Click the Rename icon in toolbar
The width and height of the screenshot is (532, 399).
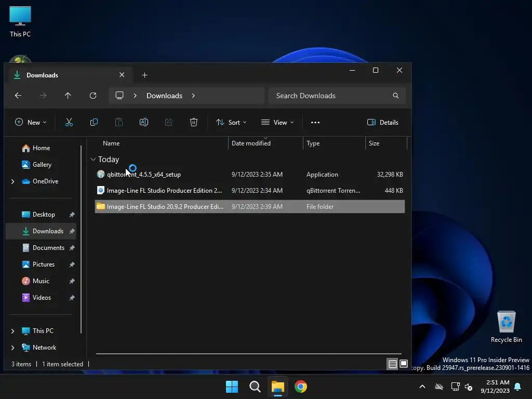tap(144, 122)
